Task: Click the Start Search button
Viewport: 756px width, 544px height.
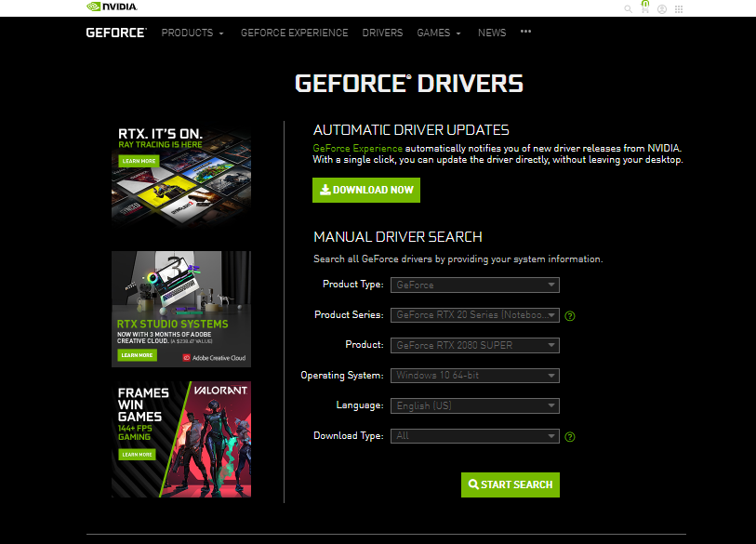Action: (x=511, y=484)
